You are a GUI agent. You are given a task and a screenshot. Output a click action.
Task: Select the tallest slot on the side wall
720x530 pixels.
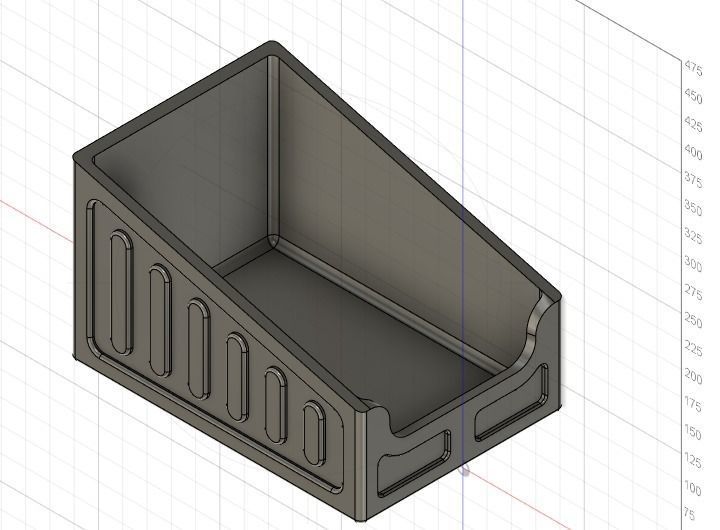[121, 293]
